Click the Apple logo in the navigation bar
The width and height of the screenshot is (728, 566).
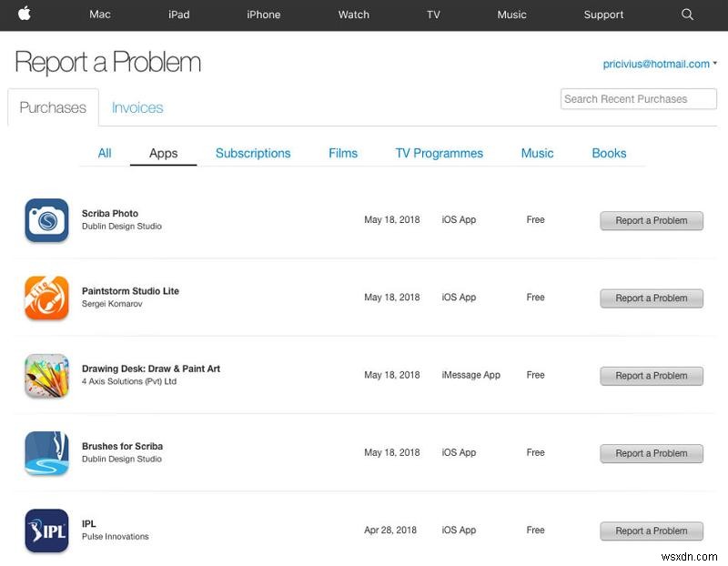coord(25,15)
